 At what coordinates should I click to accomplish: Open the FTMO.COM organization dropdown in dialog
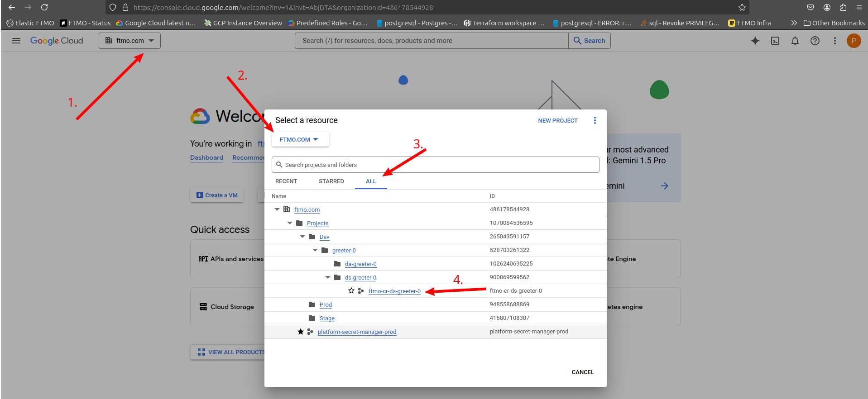point(300,139)
